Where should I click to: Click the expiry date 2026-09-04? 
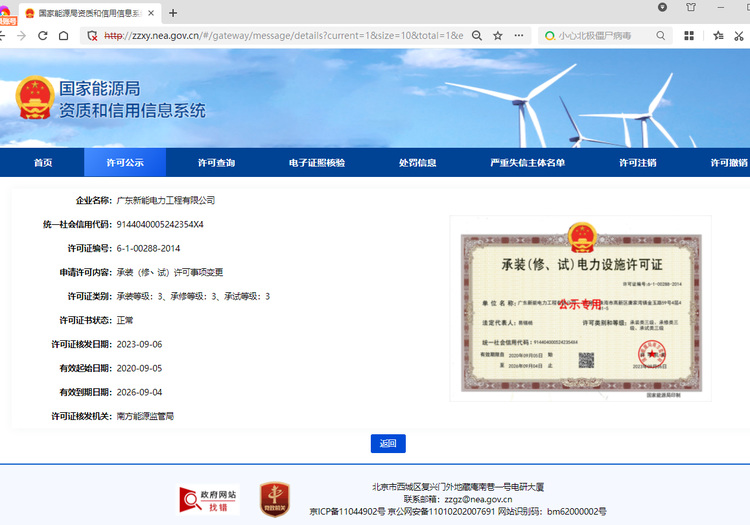click(139, 392)
